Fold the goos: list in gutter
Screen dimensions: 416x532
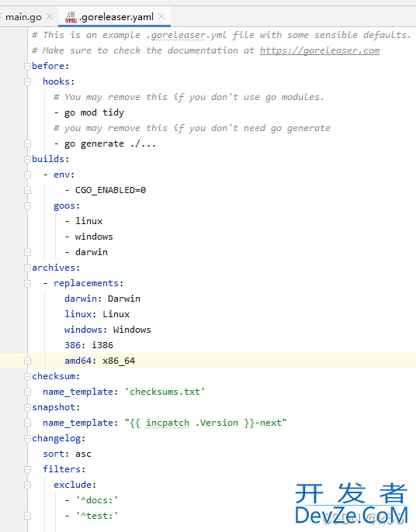(x=27, y=206)
